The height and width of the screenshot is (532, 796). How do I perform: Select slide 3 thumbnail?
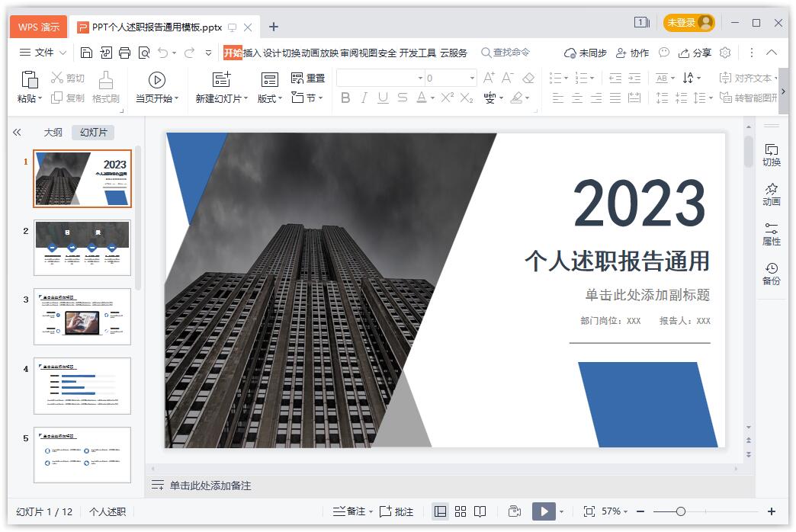(82, 316)
